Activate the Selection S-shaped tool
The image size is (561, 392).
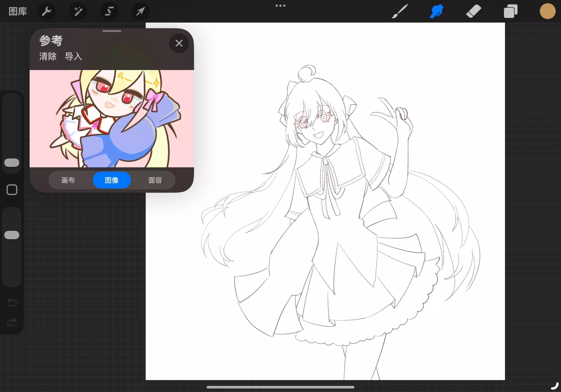(x=109, y=11)
